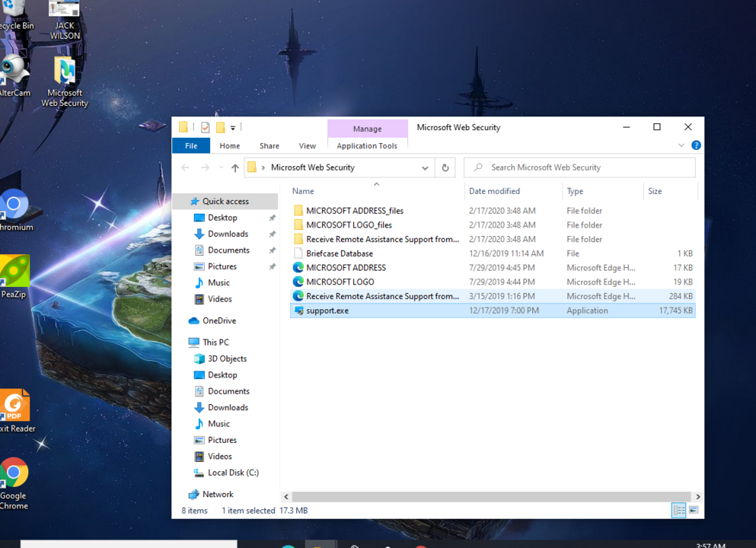Open Videos under Quick access
The image size is (756, 548).
click(x=219, y=299)
